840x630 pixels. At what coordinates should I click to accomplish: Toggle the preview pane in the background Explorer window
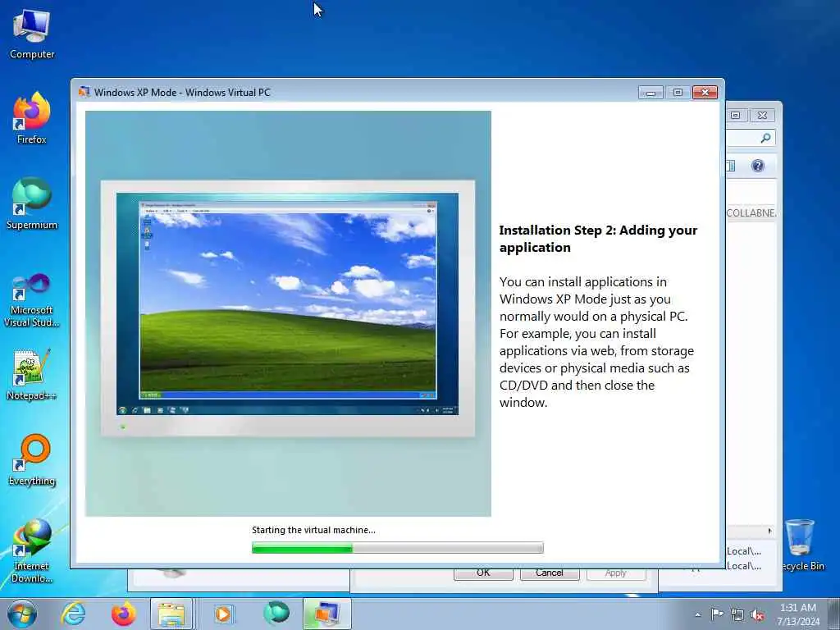(x=731, y=166)
